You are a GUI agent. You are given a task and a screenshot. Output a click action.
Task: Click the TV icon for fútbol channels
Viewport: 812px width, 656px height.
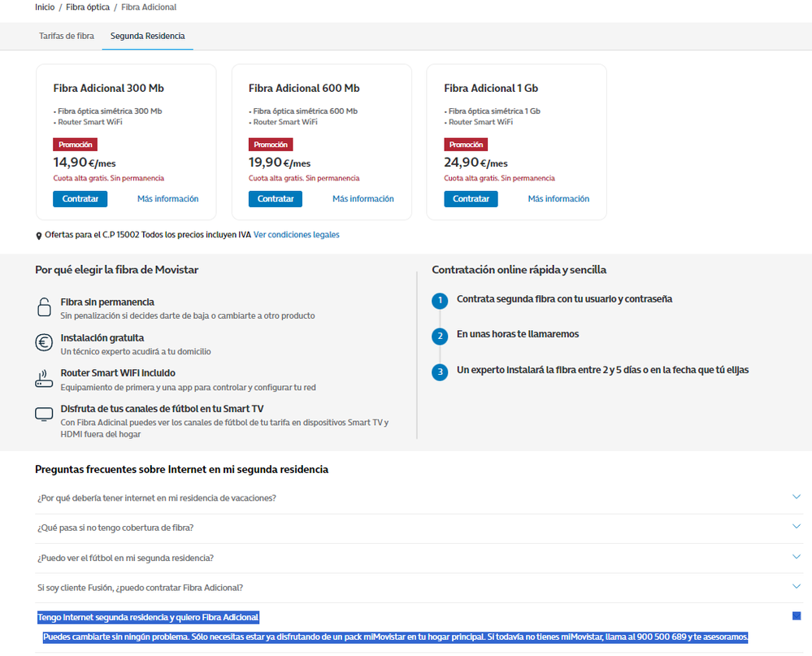tap(44, 414)
